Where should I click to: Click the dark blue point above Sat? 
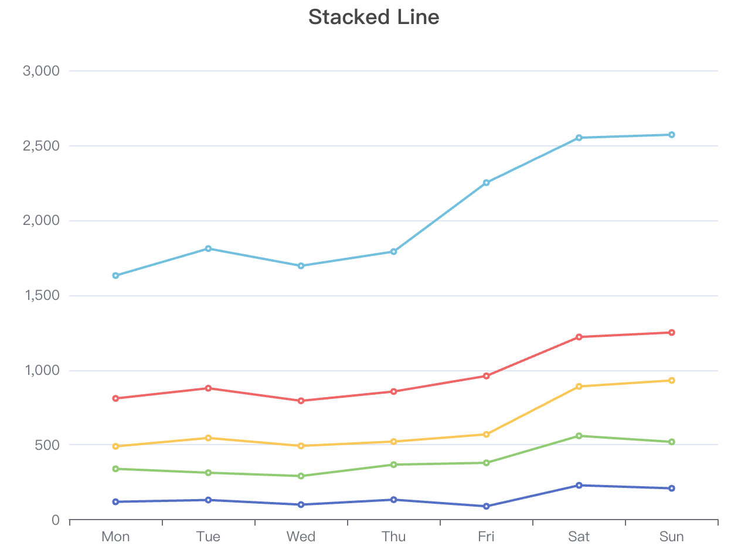tap(579, 485)
